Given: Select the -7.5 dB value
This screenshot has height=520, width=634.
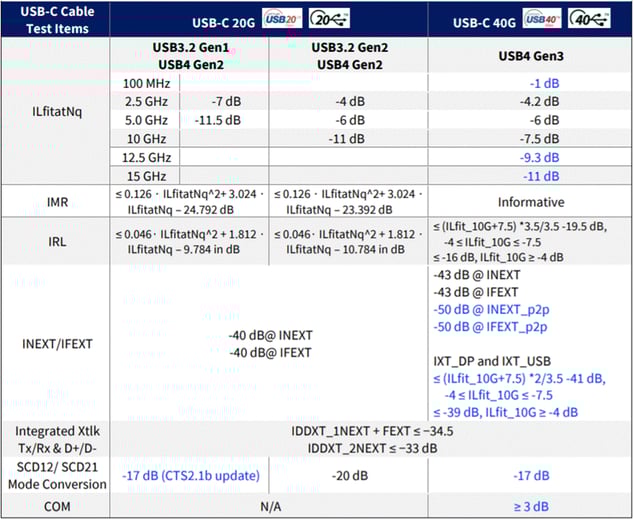Looking at the screenshot, I should [x=539, y=139].
